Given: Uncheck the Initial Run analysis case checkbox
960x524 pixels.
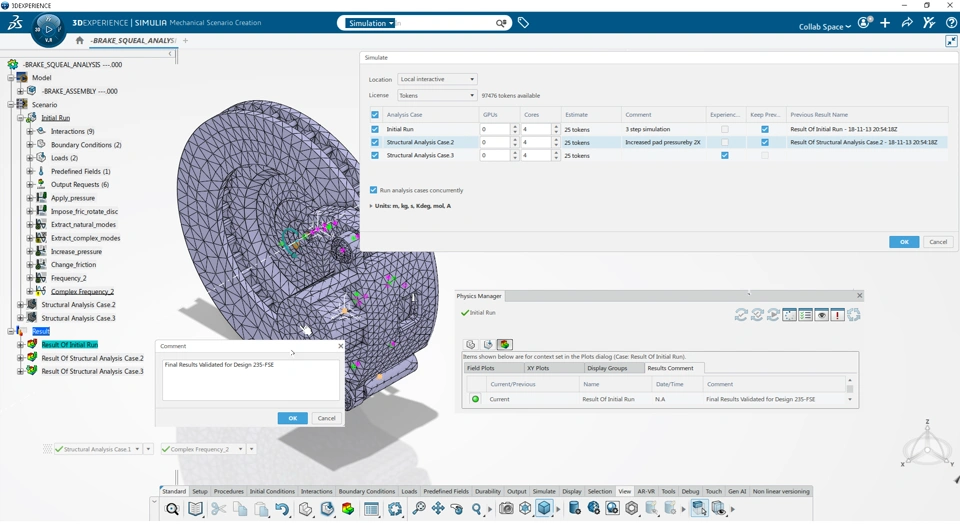Looking at the screenshot, I should [x=375, y=129].
